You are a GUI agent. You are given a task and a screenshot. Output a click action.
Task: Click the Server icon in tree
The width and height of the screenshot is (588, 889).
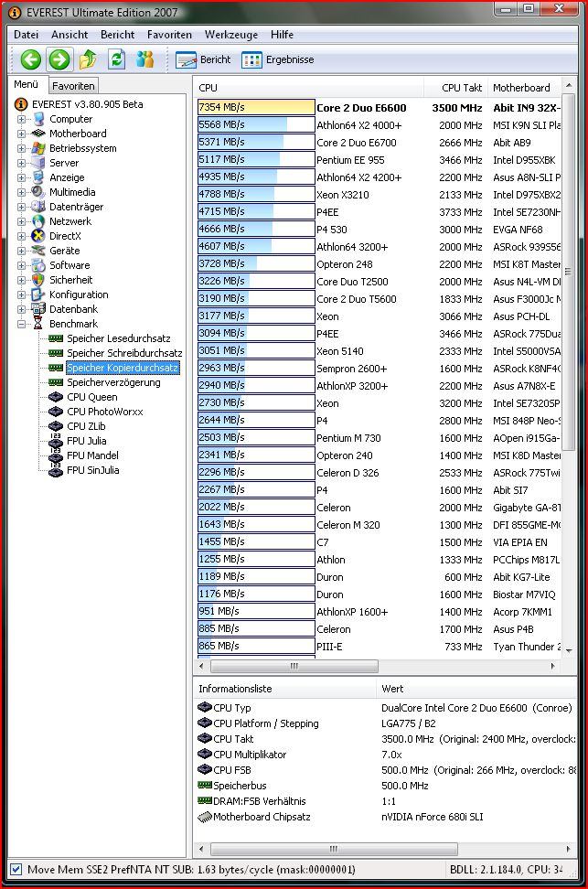pos(38,163)
